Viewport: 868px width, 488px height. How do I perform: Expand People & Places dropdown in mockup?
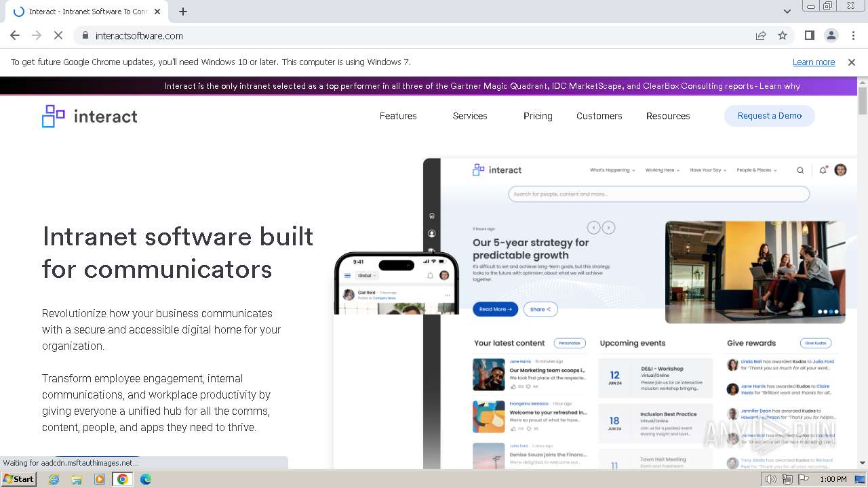click(x=757, y=170)
